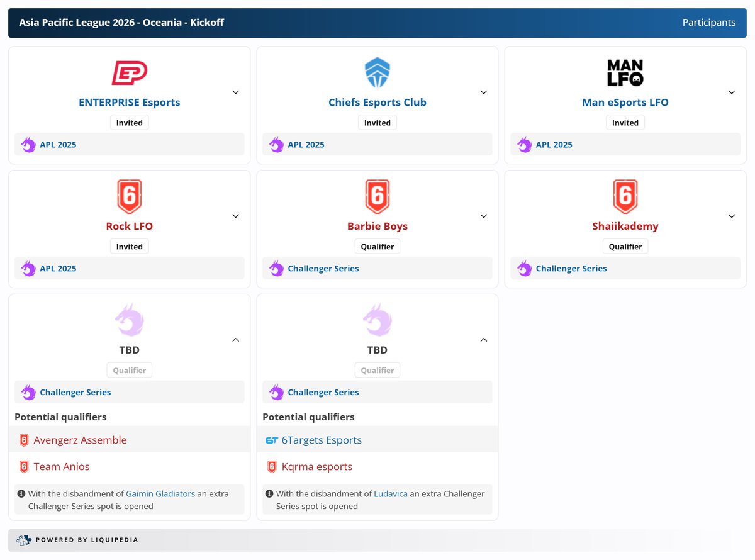The image size is (755, 560).
Task: Click the Shaiikademy red 6 logo
Action: (x=625, y=196)
